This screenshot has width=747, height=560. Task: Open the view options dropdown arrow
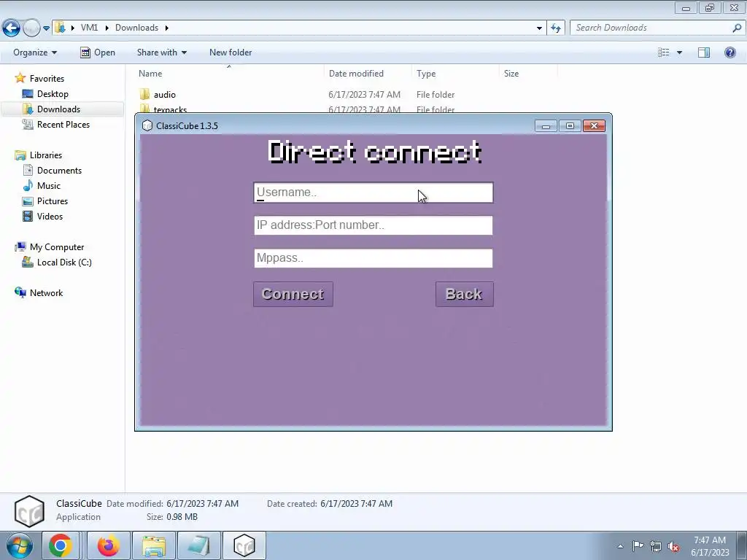(x=679, y=52)
